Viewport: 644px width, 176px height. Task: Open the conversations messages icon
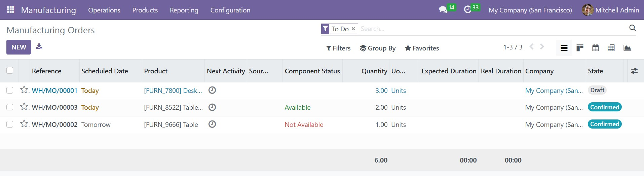(443, 10)
